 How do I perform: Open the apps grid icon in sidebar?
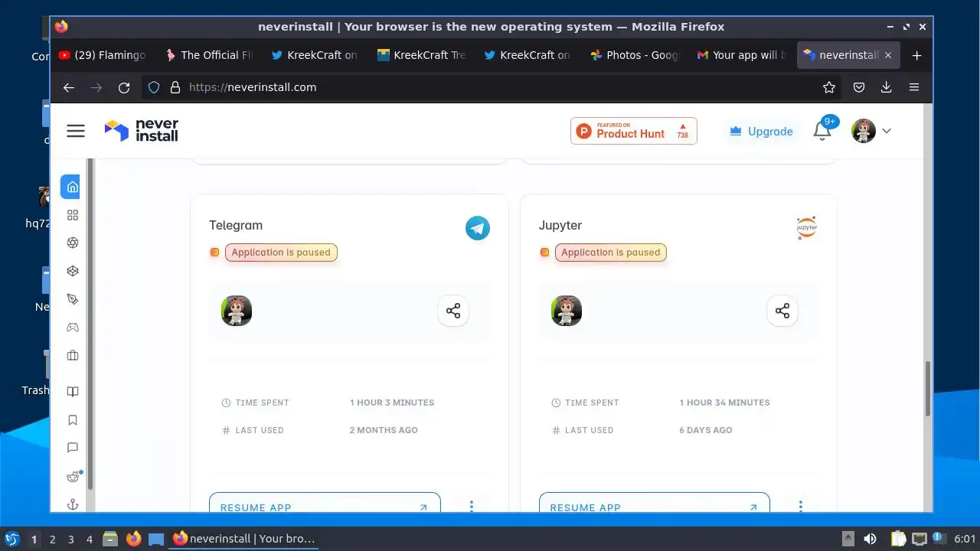[x=73, y=215]
